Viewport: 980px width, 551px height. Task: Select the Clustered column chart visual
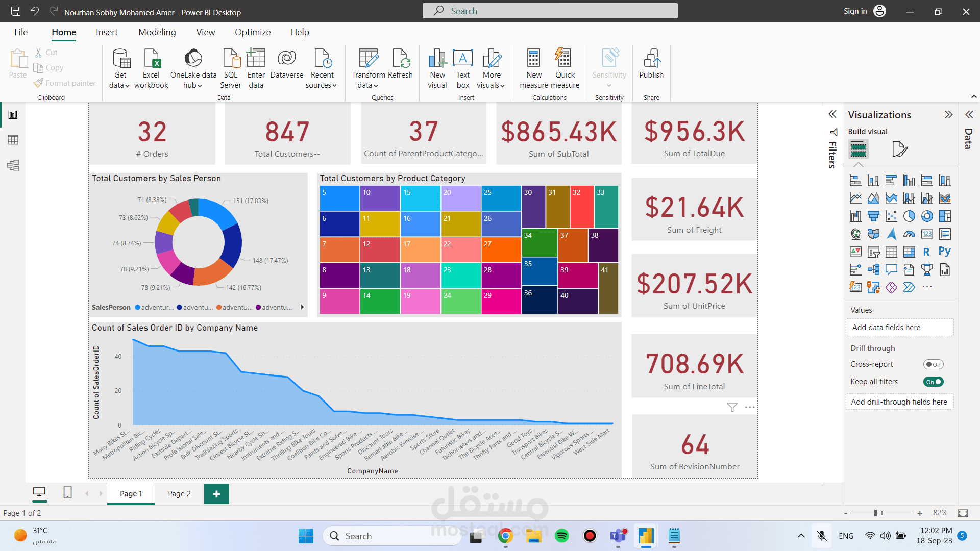909,181
